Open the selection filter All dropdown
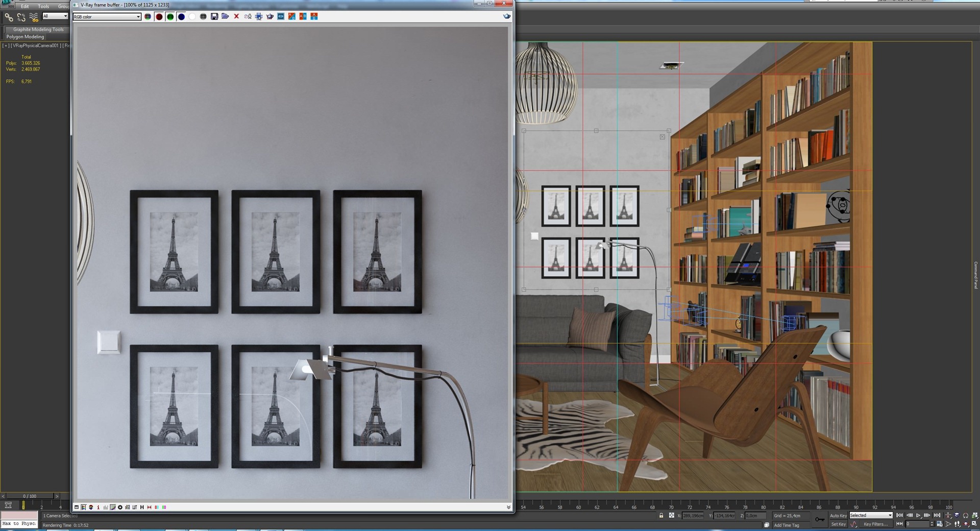 tap(55, 16)
